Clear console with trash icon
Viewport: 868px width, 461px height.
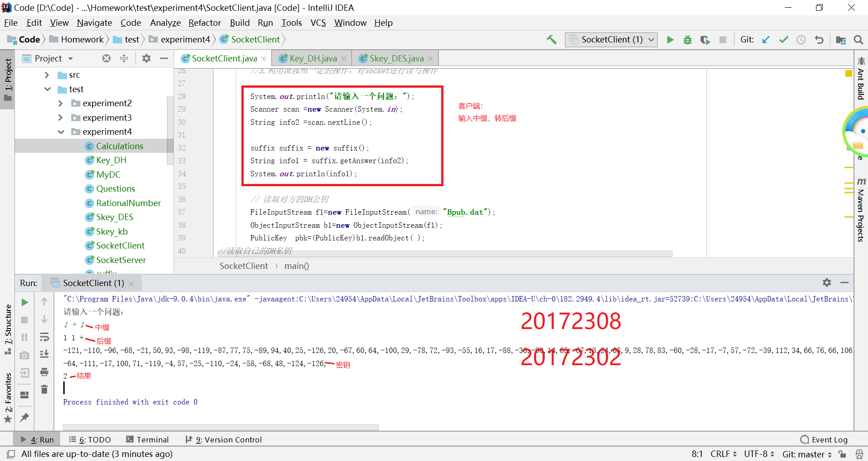click(44, 389)
